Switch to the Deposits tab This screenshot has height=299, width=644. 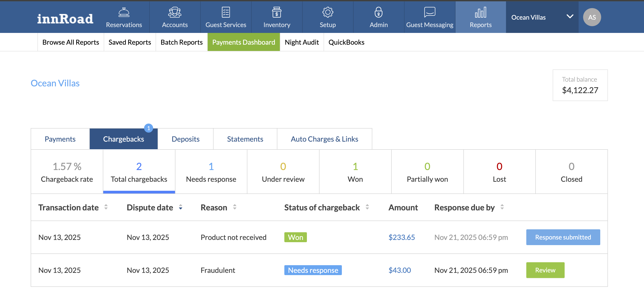[x=185, y=139]
